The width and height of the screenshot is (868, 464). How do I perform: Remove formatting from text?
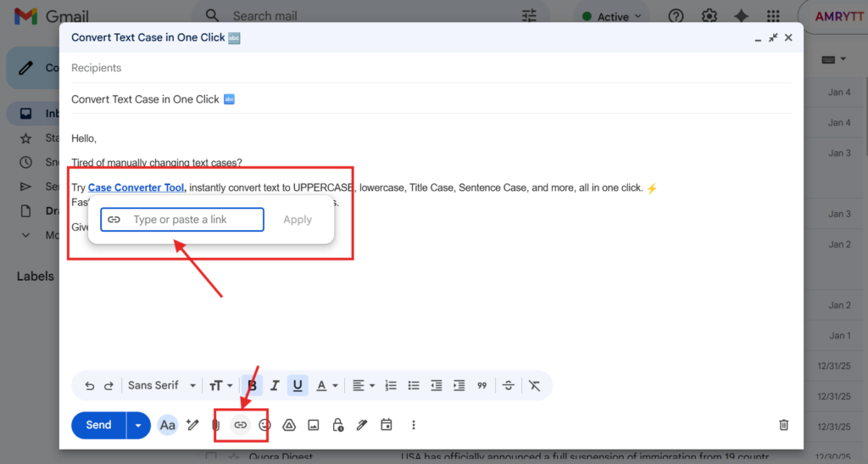click(x=534, y=385)
